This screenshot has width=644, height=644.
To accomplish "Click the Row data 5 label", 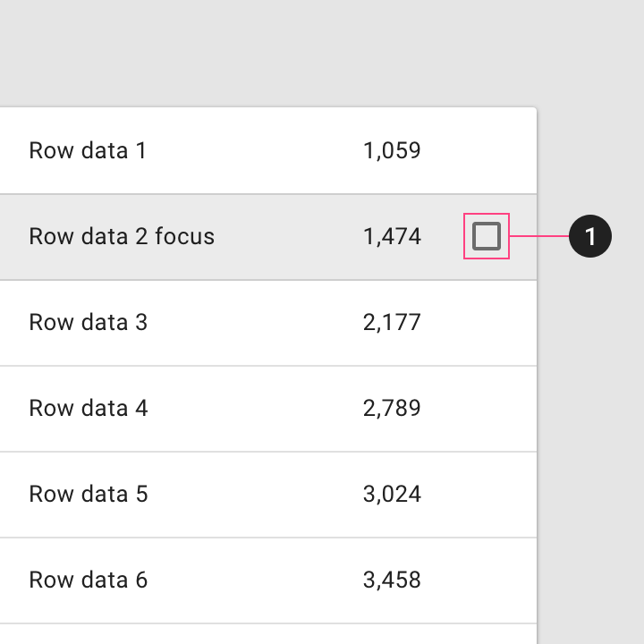I will 89,494.
